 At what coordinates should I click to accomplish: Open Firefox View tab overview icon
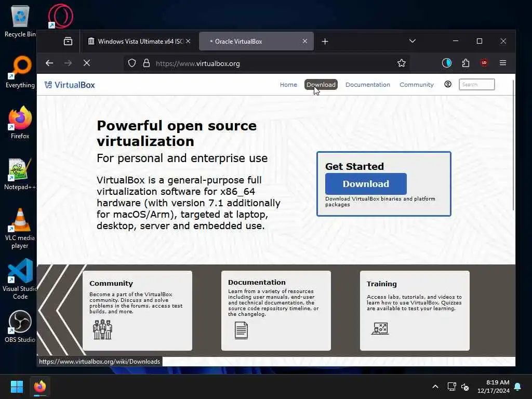point(68,42)
